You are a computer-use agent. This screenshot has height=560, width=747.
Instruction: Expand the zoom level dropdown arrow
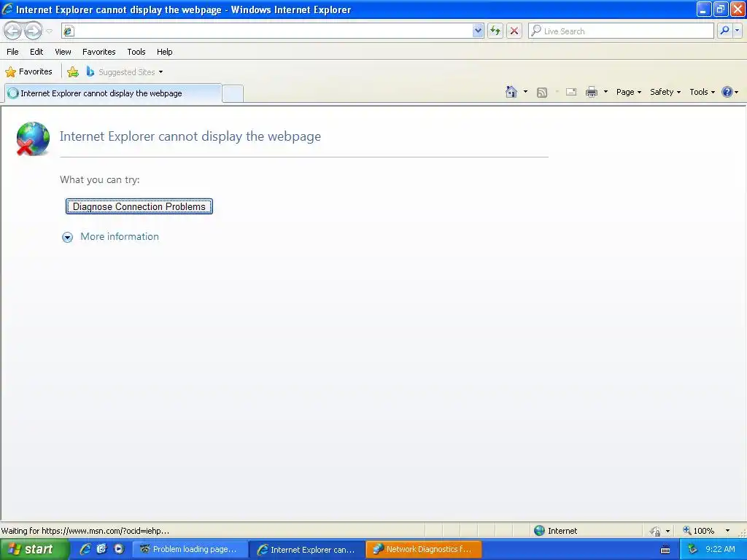(x=727, y=531)
